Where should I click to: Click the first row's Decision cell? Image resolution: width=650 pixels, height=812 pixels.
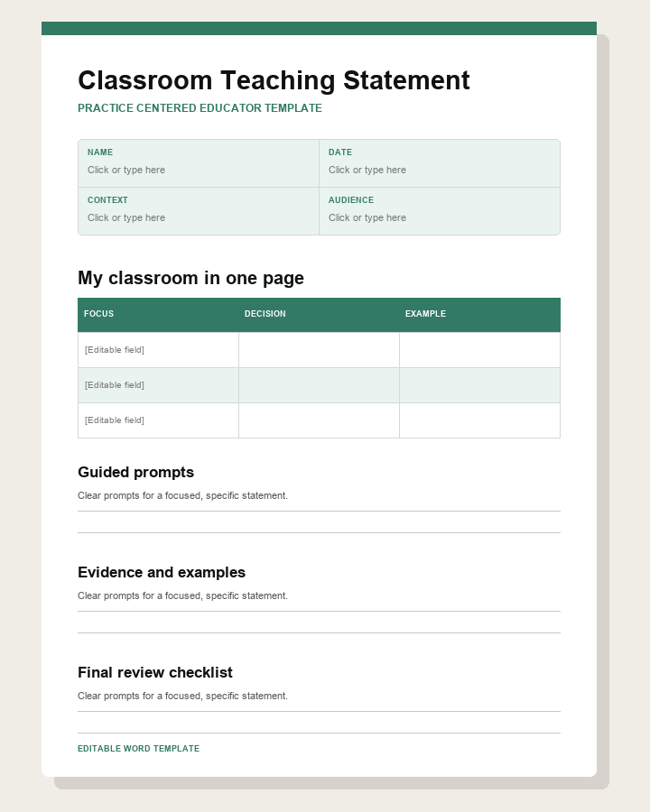[319, 350]
